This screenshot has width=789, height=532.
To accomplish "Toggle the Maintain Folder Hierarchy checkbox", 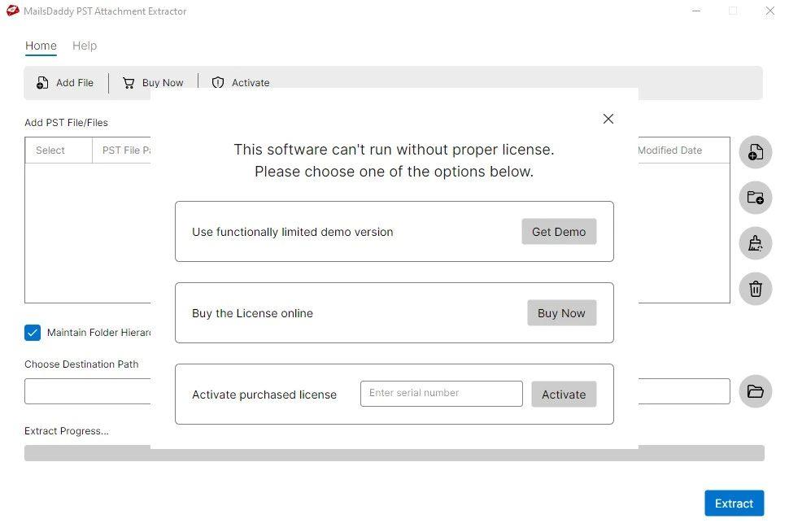I will point(33,333).
